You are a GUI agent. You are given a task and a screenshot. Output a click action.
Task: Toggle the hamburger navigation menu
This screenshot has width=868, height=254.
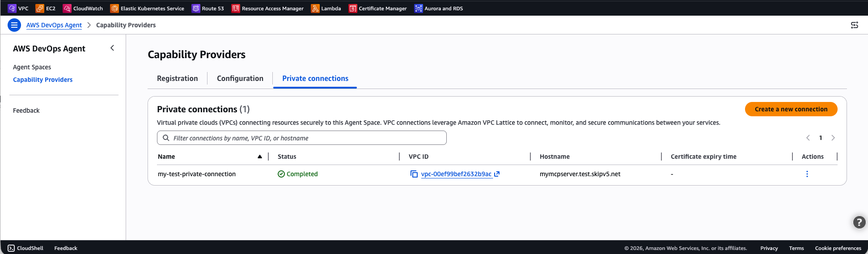click(14, 25)
